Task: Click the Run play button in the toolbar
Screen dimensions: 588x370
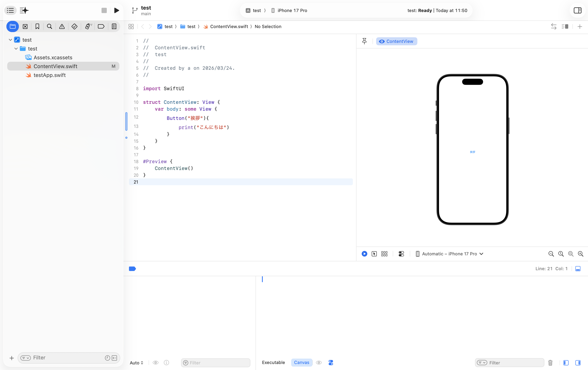Action: tap(117, 10)
